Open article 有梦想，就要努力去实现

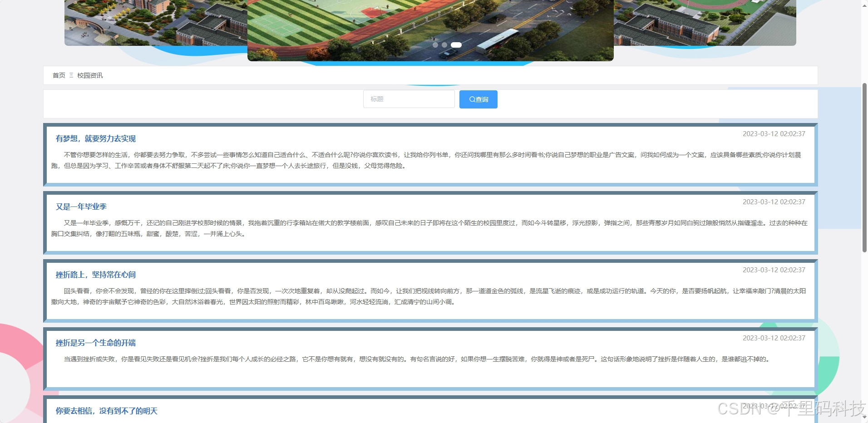click(96, 138)
